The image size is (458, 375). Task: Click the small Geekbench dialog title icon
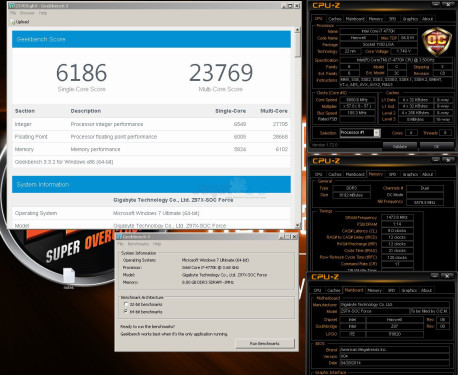click(119, 236)
